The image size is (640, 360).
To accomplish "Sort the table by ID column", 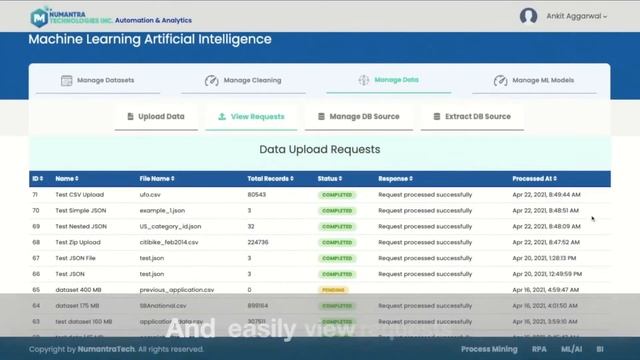I will coord(38,179).
